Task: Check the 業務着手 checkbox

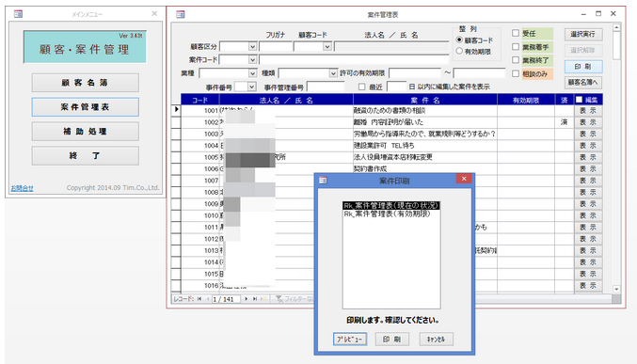Action: pyautogui.click(x=516, y=47)
